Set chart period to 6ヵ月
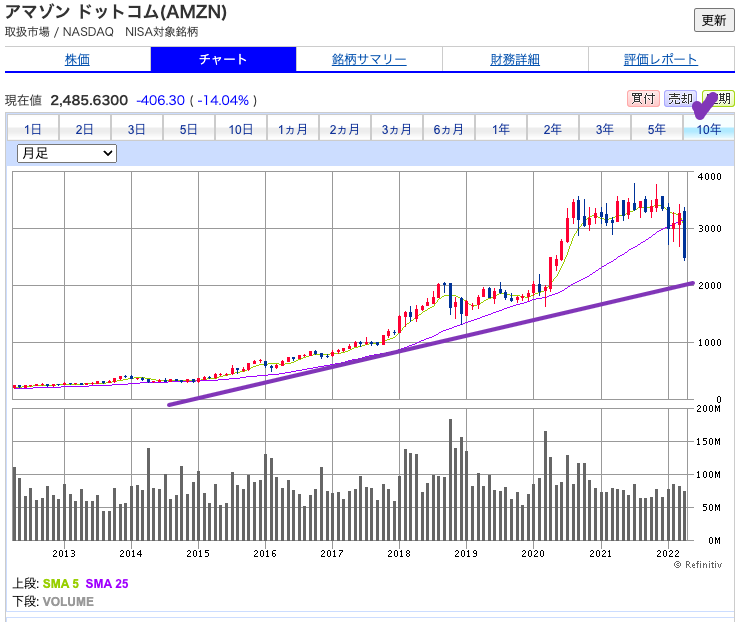 click(x=449, y=129)
